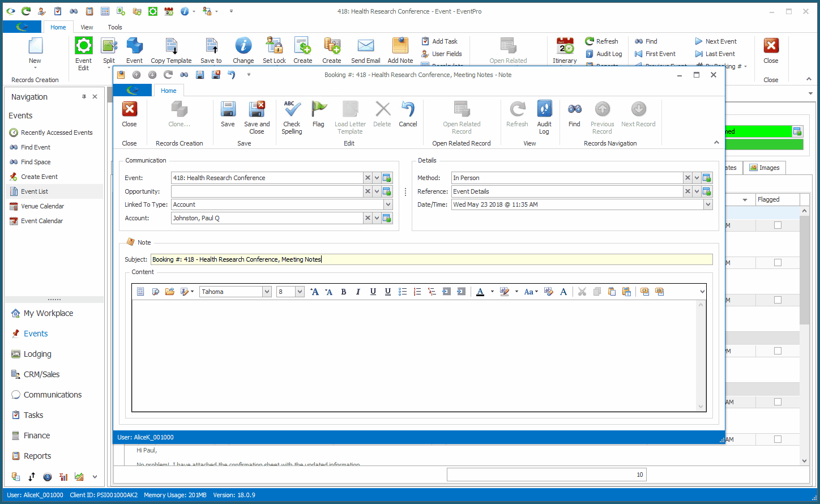Increase paragraph indent in content toolbar
The width and height of the screenshot is (820, 504).
(x=462, y=292)
